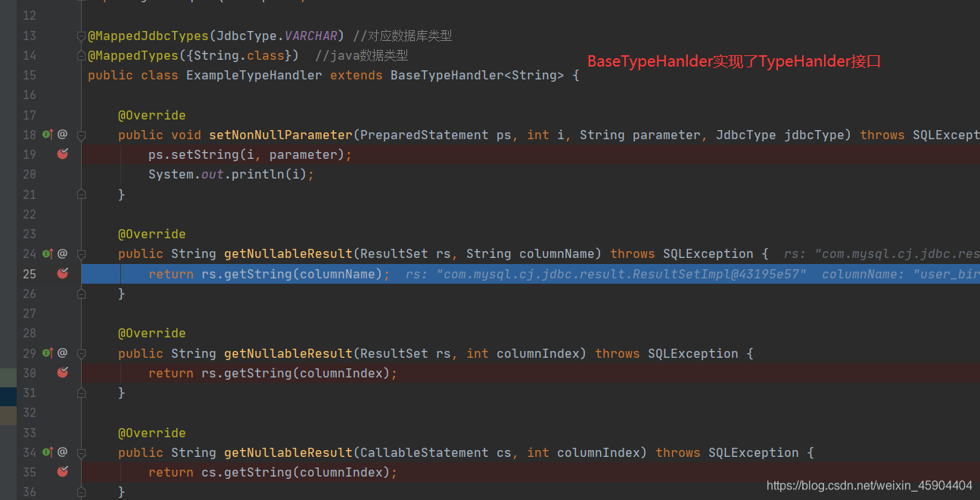Collapse the fold marker at line 13
Viewport: 980px width, 500px height.
81,36
